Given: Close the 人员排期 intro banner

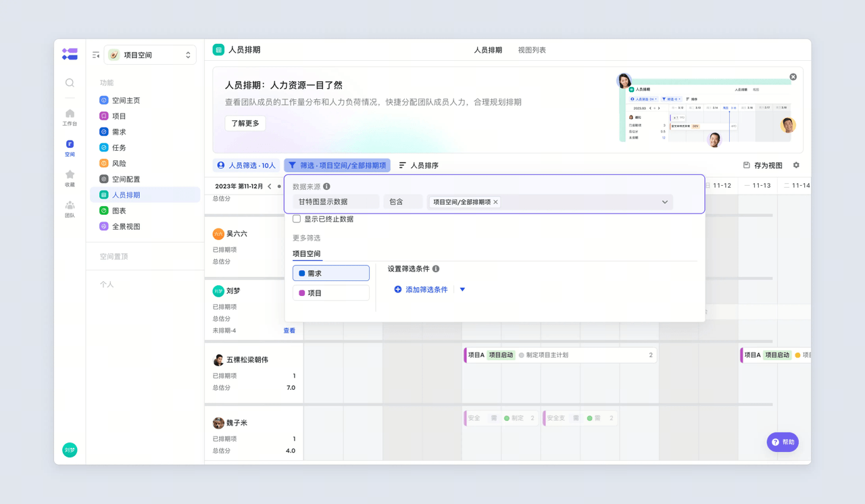Looking at the screenshot, I should coord(793,77).
